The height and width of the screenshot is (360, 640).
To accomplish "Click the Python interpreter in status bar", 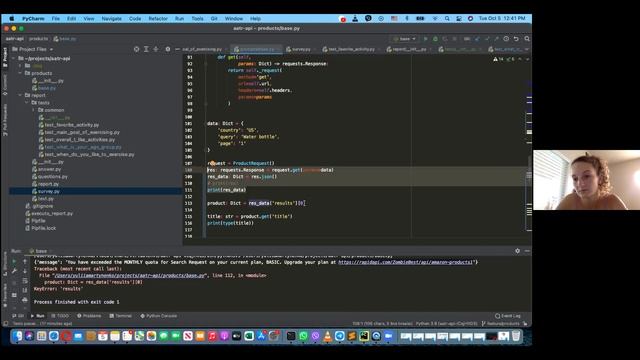I will (447, 324).
